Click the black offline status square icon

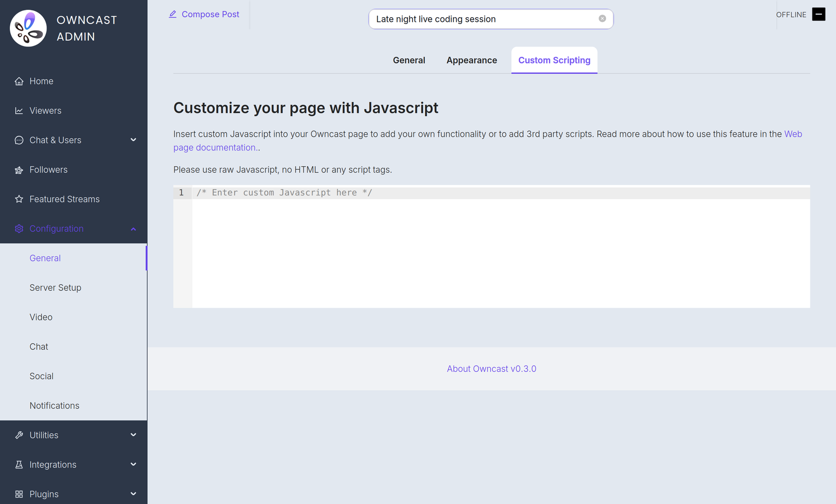[x=819, y=14]
